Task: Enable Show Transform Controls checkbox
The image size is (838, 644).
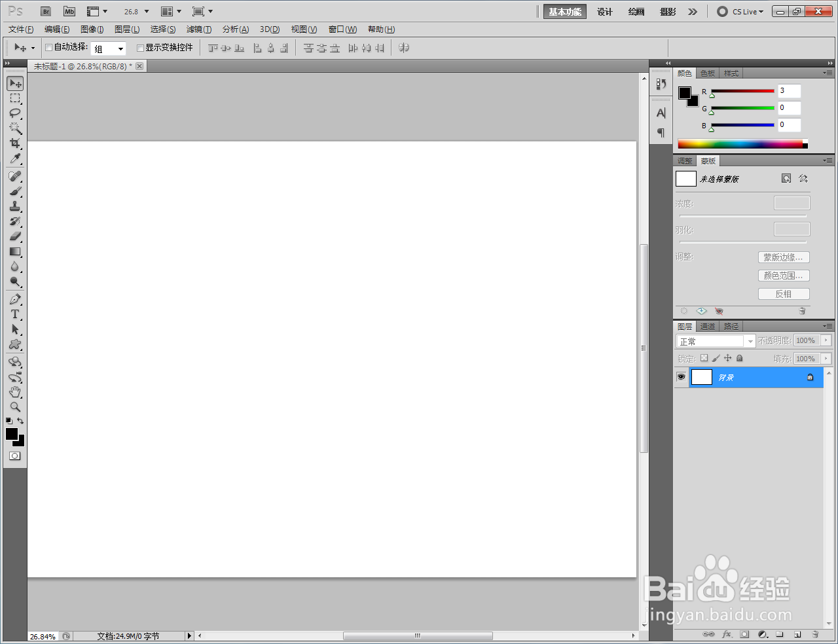Action: [140, 48]
